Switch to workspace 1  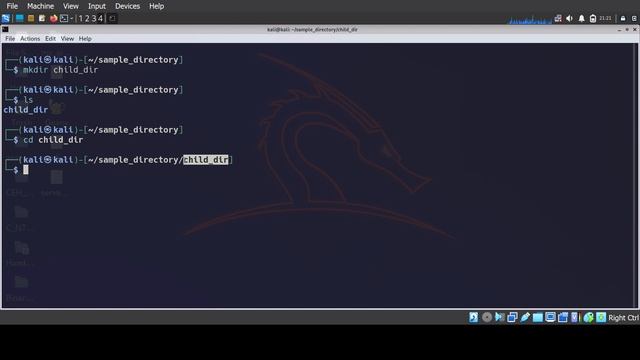81,18
